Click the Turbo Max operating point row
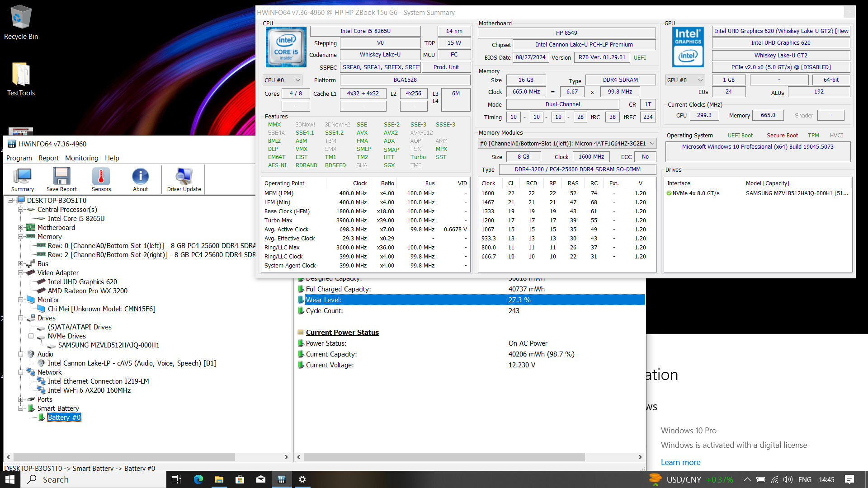 [x=365, y=221]
